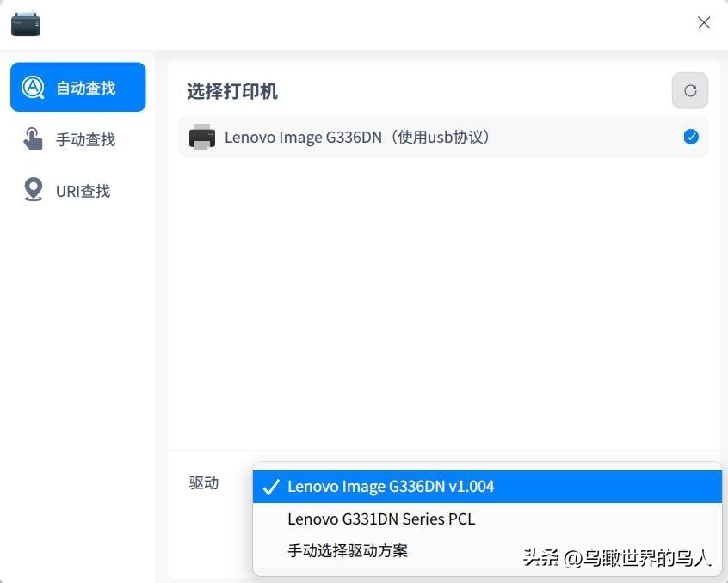Toggle selection of Lenovo Image G336DN printer
728x583 pixels.
(690, 136)
